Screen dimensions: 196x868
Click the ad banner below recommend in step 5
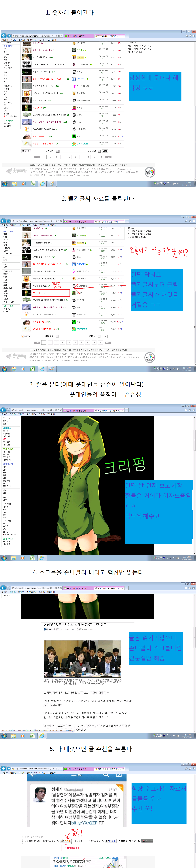(88, 862)
